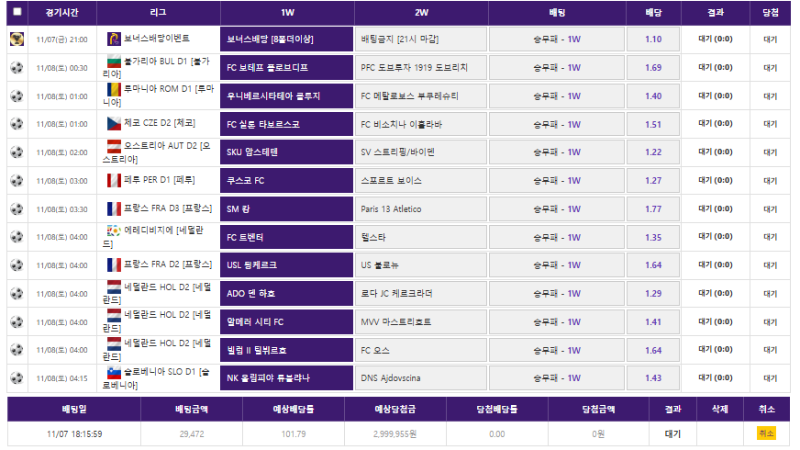
Task: Click soccer ball icon in SM 캉 row
Action: pyautogui.click(x=16, y=209)
